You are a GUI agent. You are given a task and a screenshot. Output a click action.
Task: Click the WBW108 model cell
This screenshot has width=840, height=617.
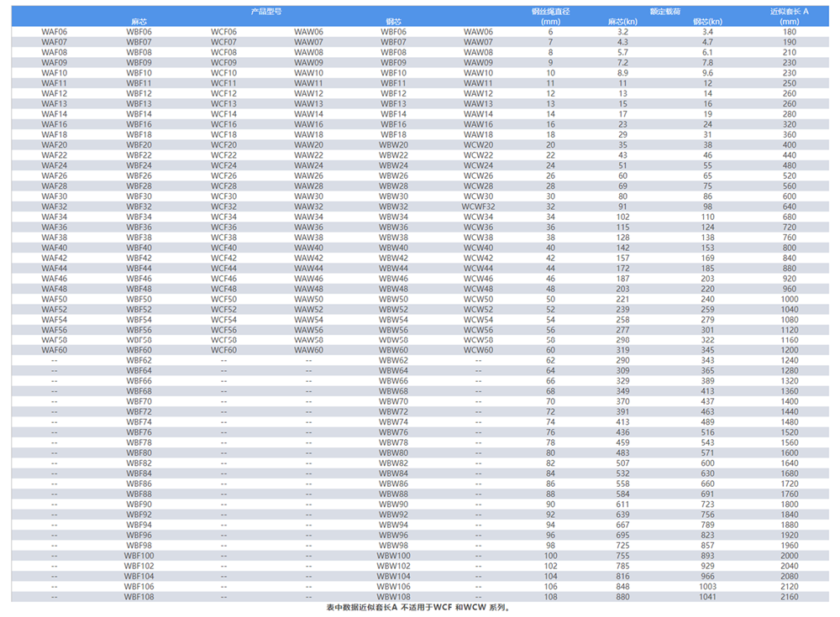coord(393,597)
